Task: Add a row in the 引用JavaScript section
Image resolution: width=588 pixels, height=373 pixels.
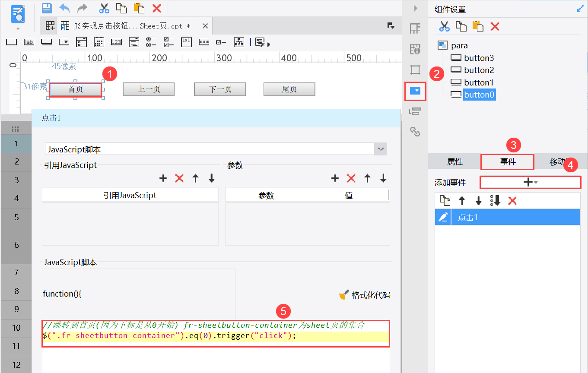Action: 163,178
